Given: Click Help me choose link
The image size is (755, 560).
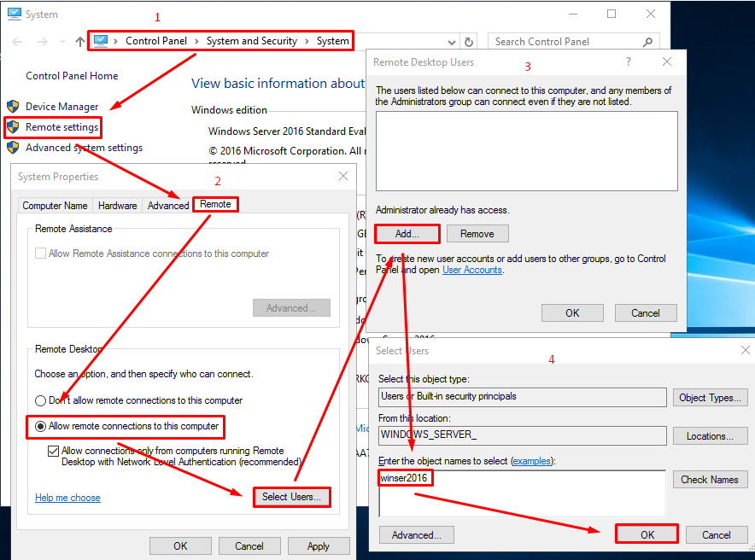Looking at the screenshot, I should (x=67, y=498).
